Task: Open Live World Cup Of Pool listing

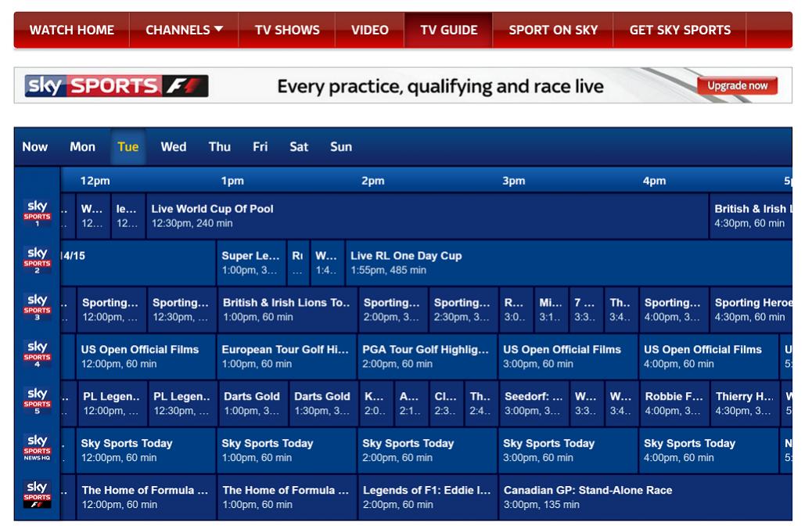Action: [x=427, y=216]
